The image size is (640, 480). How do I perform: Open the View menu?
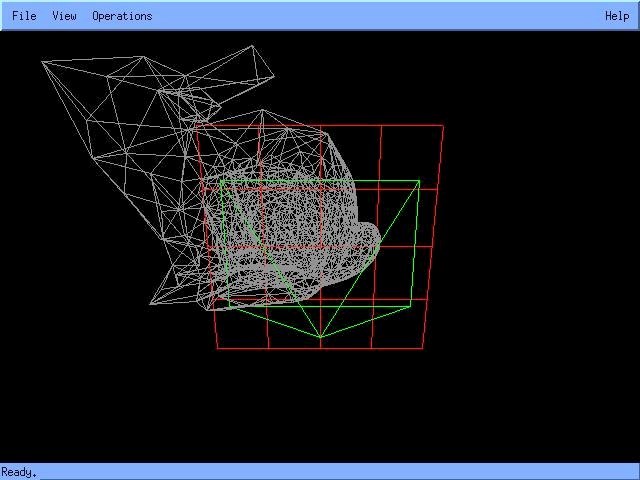(x=64, y=16)
